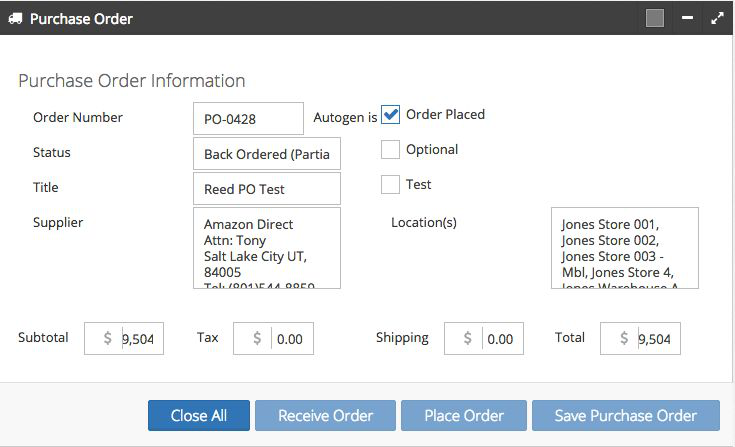Click Save Purchase Order button
This screenshot has width=735, height=447.
click(626, 415)
